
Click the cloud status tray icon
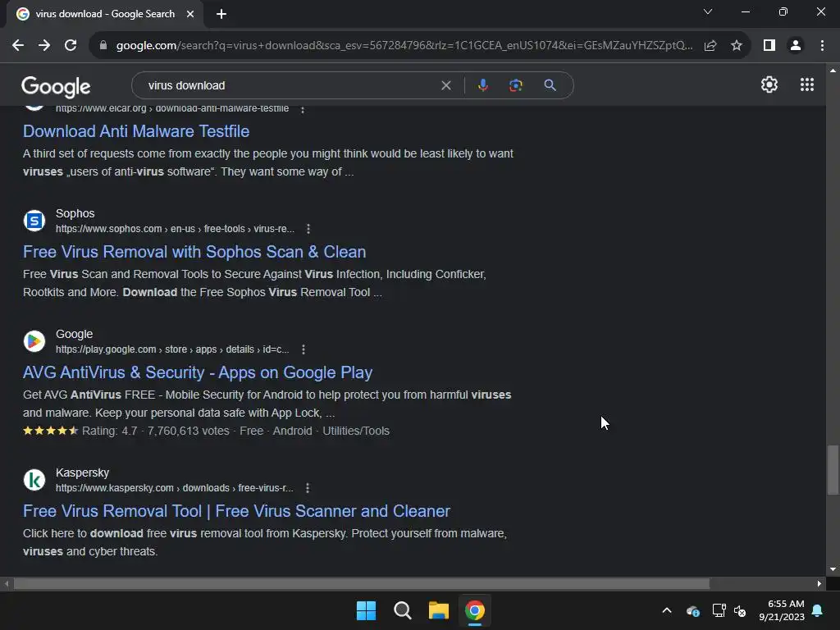[692, 610]
